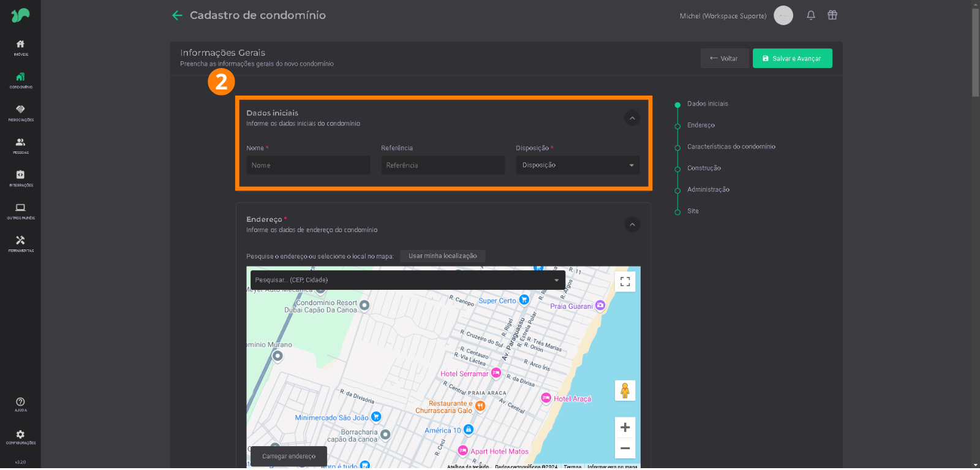The width and height of the screenshot is (980, 470).
Task: Open the Ajuda help icon
Action: coord(20,404)
